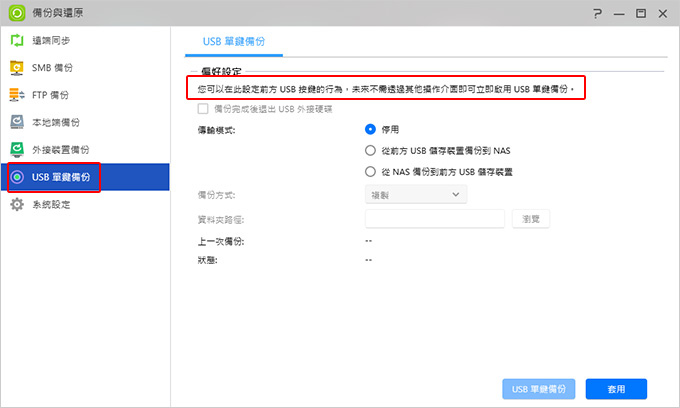Click the 上一次備份 label text
This screenshot has width=680, height=408.
pyautogui.click(x=221, y=242)
